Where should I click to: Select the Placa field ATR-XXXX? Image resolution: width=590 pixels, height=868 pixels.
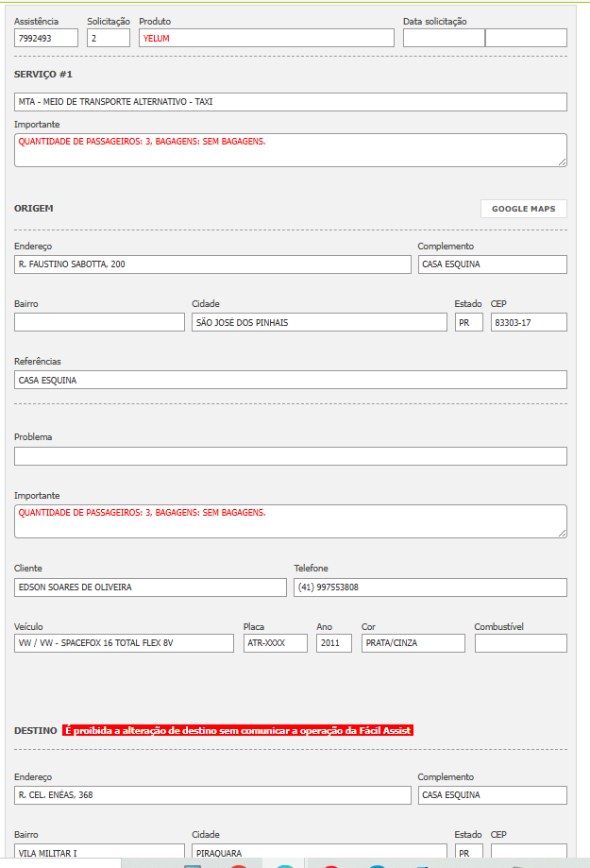pyautogui.click(x=275, y=643)
